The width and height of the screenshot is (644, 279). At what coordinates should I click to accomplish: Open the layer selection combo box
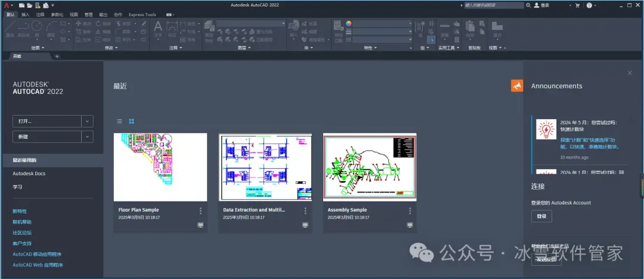click(251, 24)
